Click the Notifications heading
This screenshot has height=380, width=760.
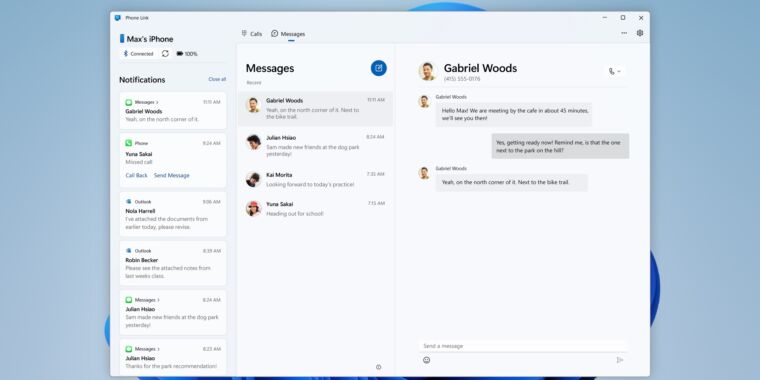(x=142, y=80)
